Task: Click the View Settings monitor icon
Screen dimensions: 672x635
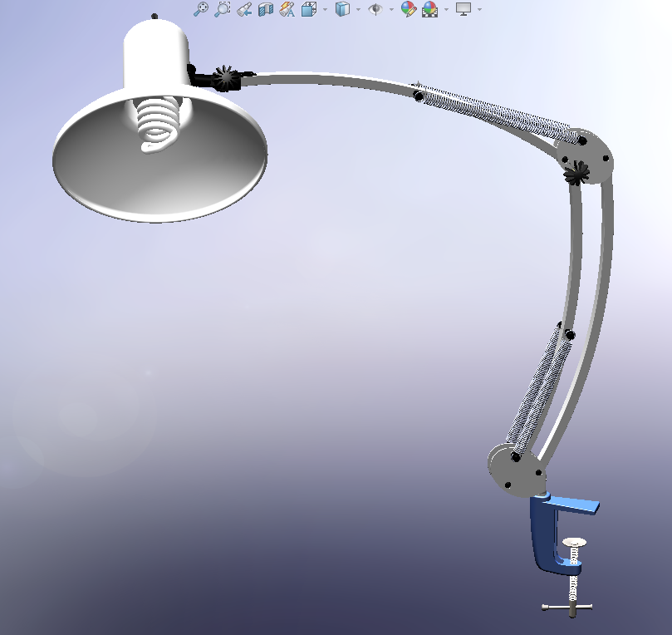Action: [464, 9]
